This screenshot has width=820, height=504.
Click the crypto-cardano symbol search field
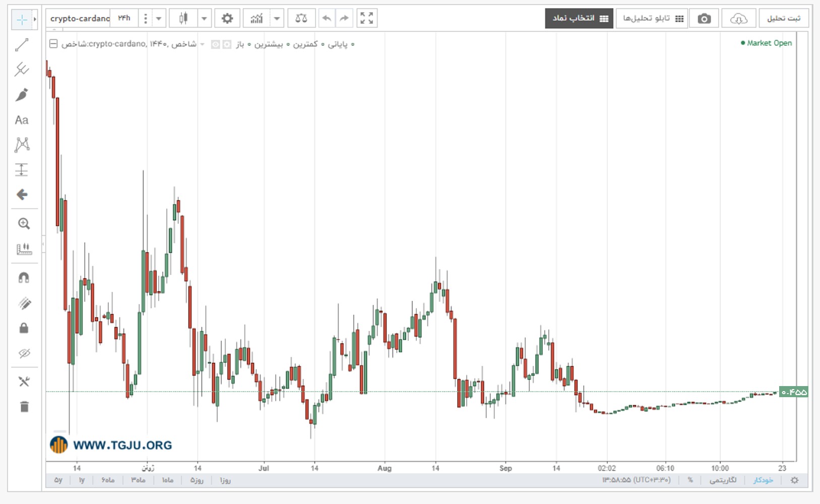pos(79,19)
